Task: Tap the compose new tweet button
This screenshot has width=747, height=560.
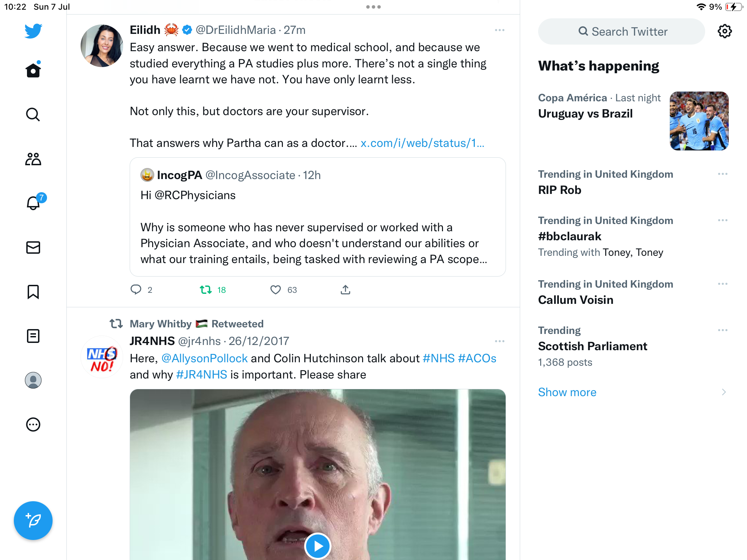Action: (x=33, y=520)
